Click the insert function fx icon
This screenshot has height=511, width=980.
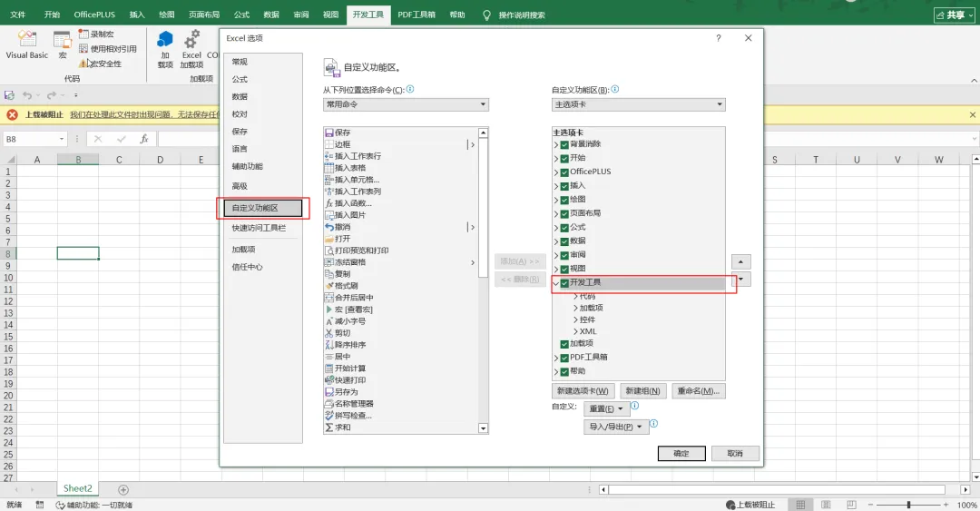143,139
